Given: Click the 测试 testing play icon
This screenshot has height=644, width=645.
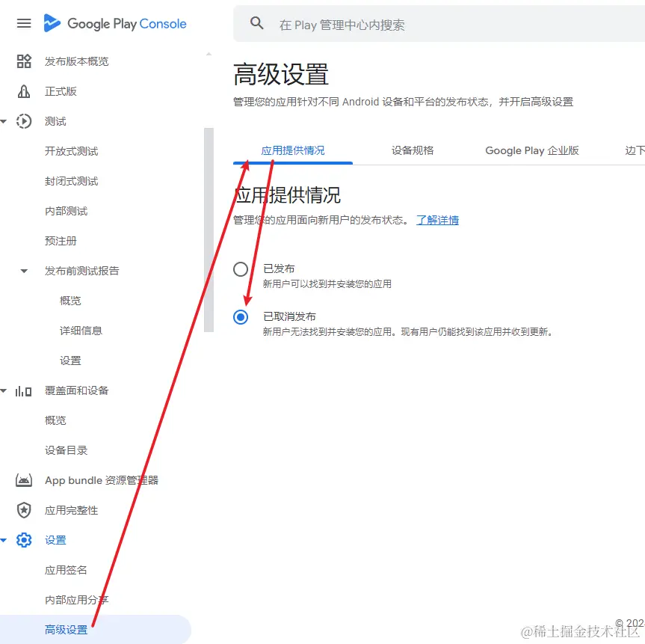Looking at the screenshot, I should pyautogui.click(x=24, y=121).
